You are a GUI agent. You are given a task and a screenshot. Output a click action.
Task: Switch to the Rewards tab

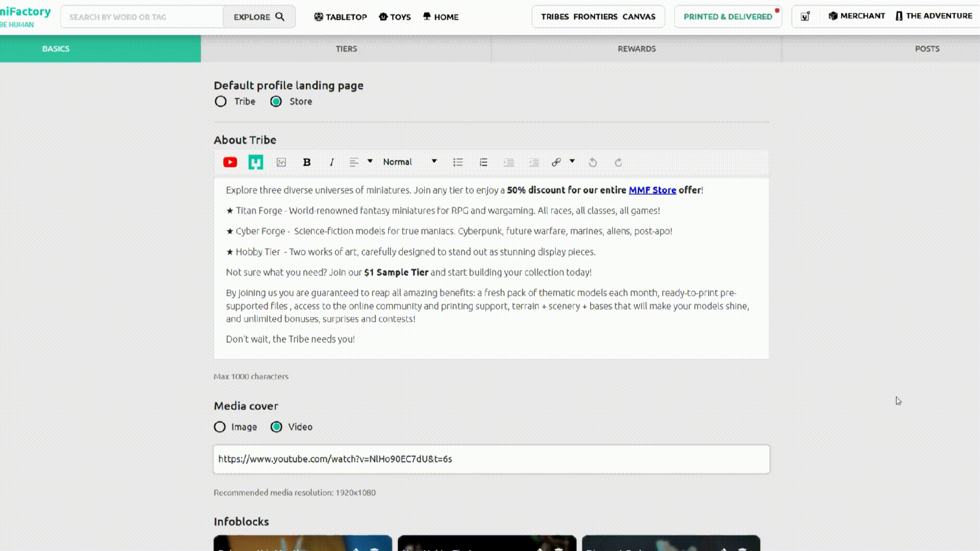tap(636, 49)
